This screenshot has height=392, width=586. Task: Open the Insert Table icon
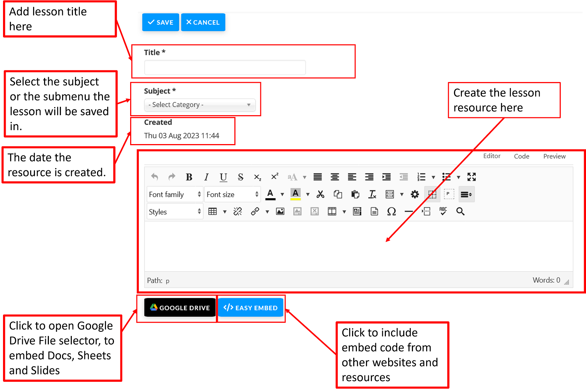pyautogui.click(x=213, y=211)
